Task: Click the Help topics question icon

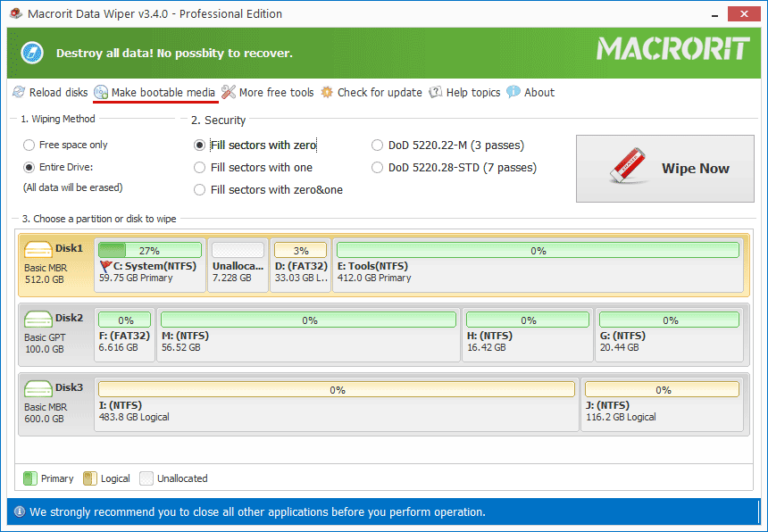Action: click(x=436, y=92)
